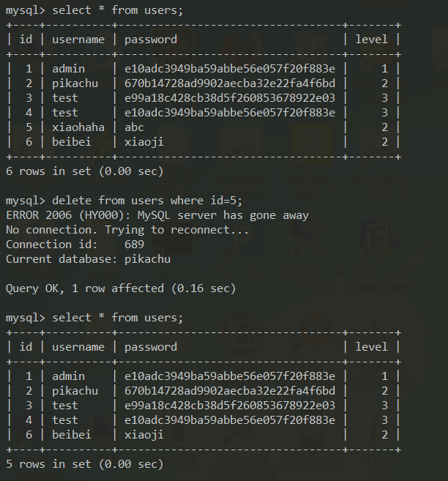This screenshot has height=481, width=448.
Task: Click the "Query OK, 1 row affected" line
Action: point(121,288)
